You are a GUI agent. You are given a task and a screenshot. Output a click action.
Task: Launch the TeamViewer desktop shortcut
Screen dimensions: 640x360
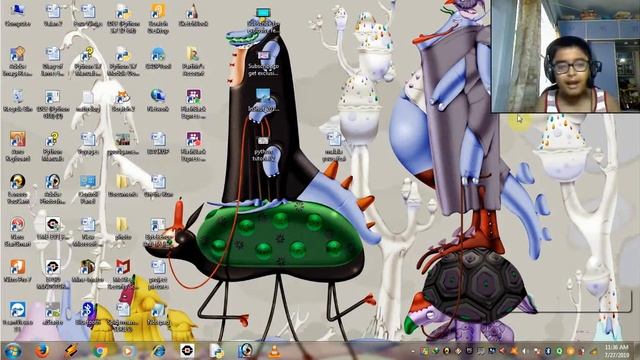18,317
